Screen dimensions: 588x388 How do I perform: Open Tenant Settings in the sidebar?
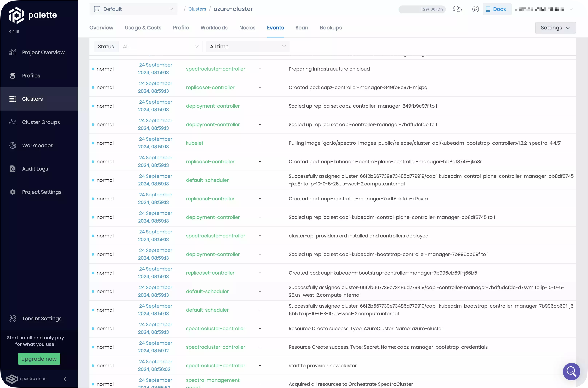point(42,319)
